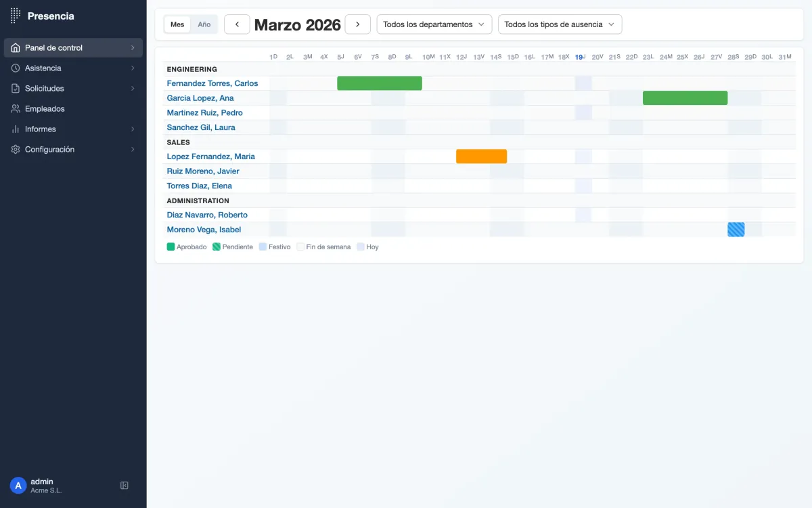Image resolution: width=812 pixels, height=508 pixels.
Task: Click the admin user avatar
Action: pyautogui.click(x=18, y=486)
